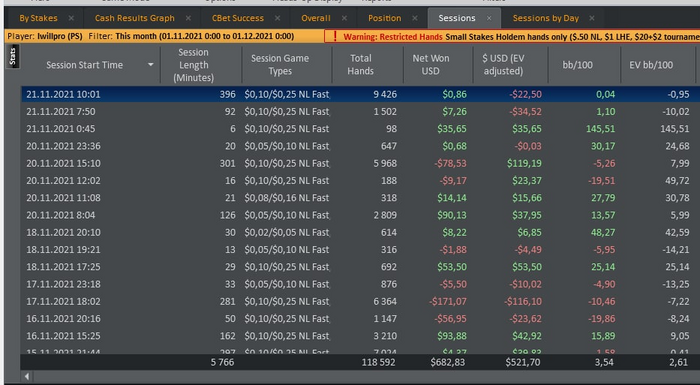Click left arrow of horizontal scrollbar
The width and height of the screenshot is (700, 385).
point(27,377)
